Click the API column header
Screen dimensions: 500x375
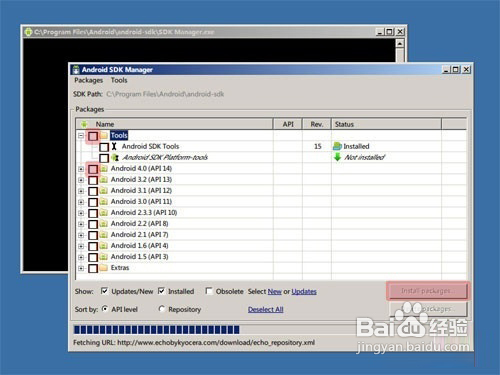click(288, 124)
